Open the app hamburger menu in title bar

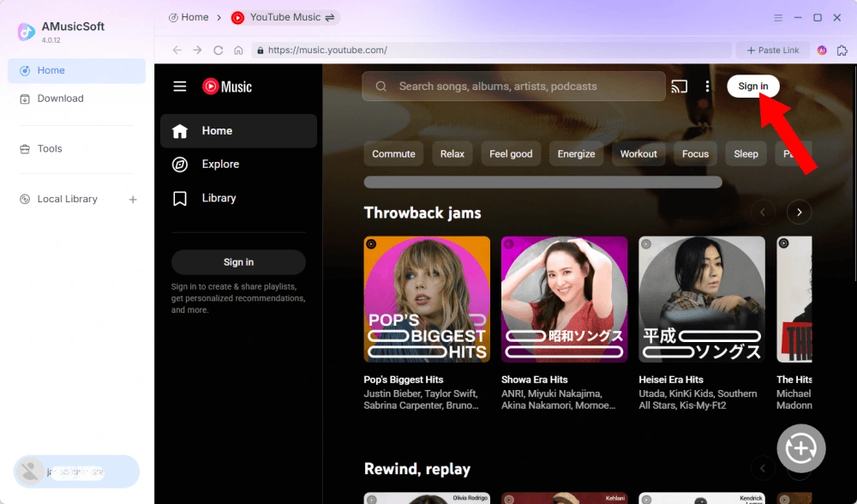pos(778,17)
